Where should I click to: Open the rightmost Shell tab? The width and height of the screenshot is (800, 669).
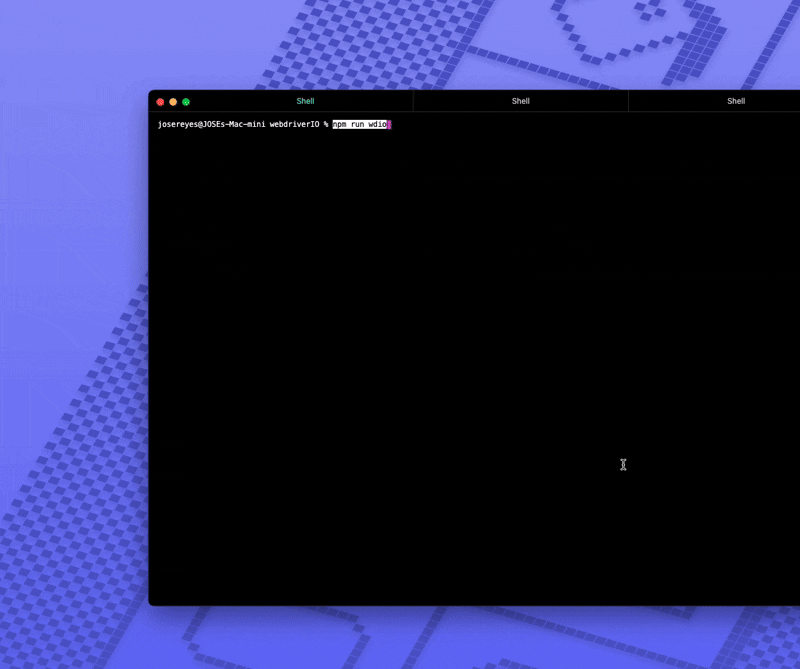pyautogui.click(x=735, y=101)
